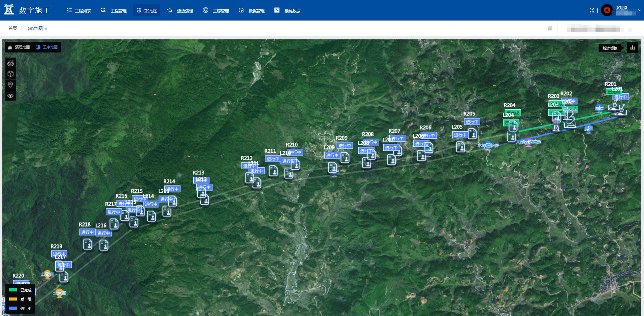This screenshot has width=644, height=316.
Task: Switch to 工序地图 map mode
Action: (x=47, y=47)
